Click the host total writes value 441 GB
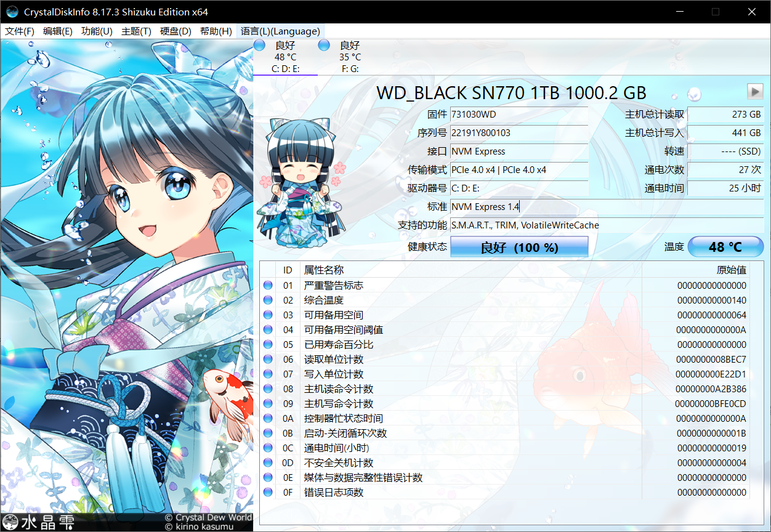Screen dimensions: 771x532 pyautogui.click(x=725, y=133)
